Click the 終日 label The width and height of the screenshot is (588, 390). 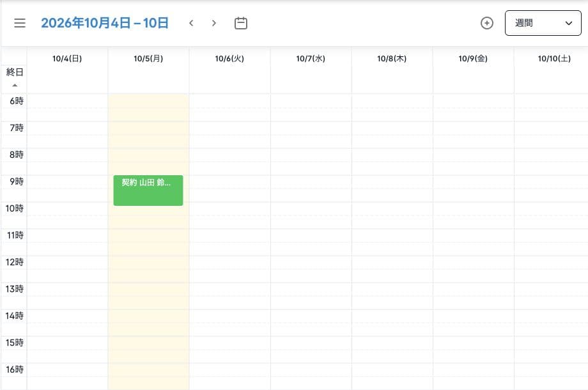click(15, 72)
